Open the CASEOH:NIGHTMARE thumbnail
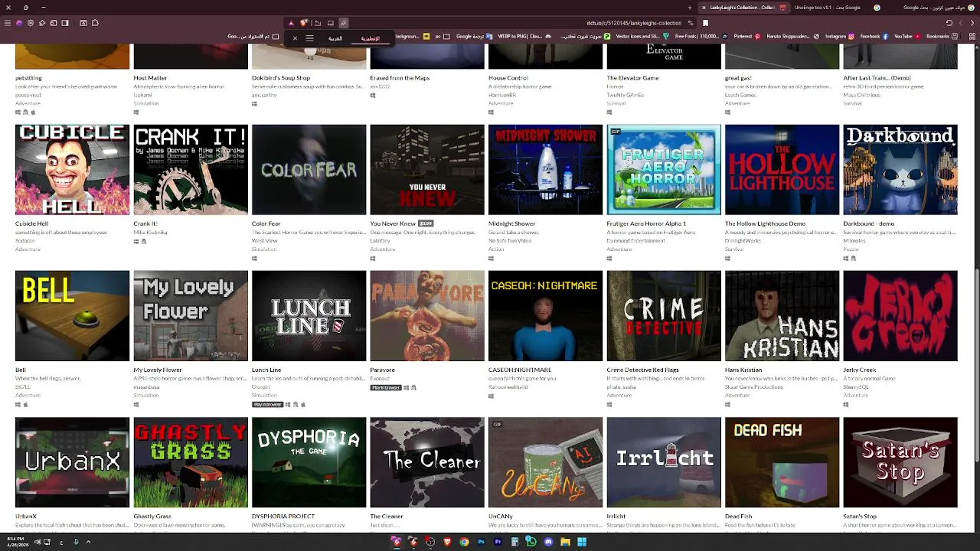The width and height of the screenshot is (980, 551). coord(545,315)
